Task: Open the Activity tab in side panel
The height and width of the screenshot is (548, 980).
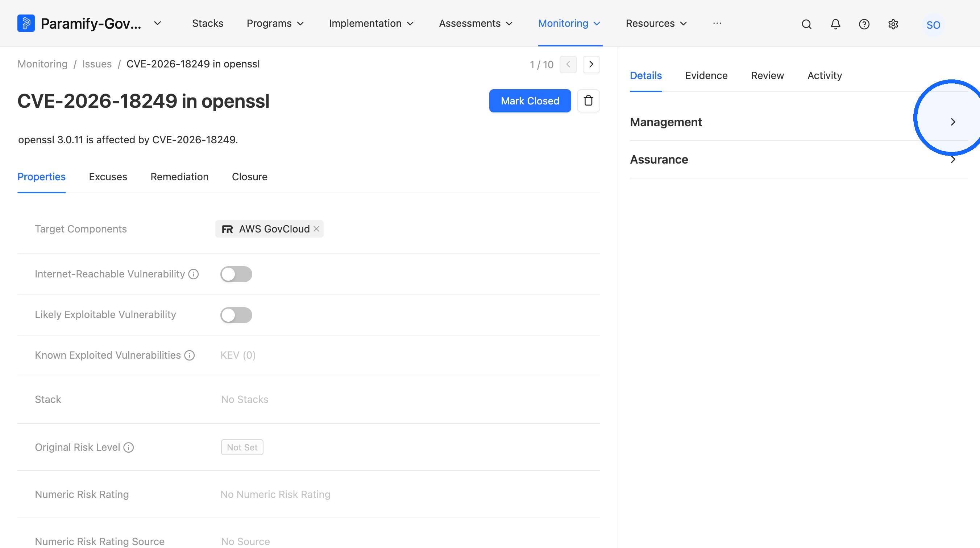Action: tap(825, 75)
